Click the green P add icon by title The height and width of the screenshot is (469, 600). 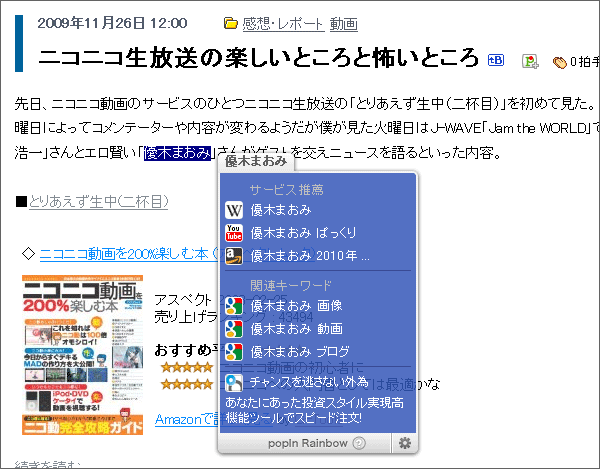pyautogui.click(x=530, y=61)
